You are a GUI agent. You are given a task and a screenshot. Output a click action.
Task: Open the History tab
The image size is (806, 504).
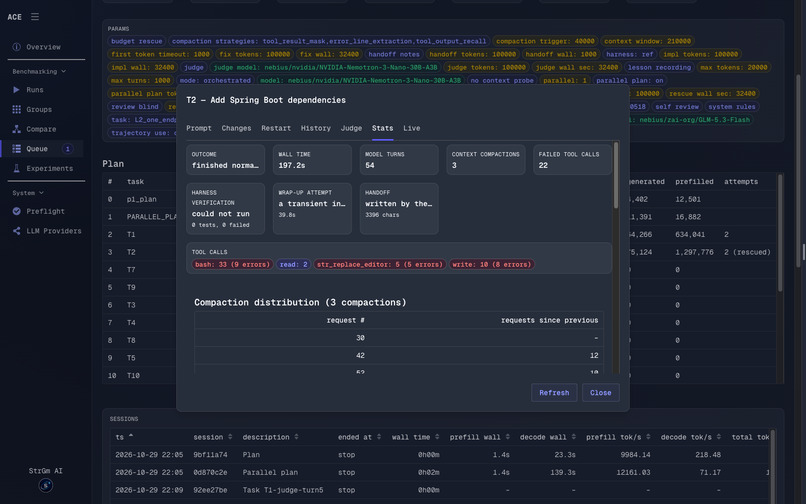[x=316, y=128]
